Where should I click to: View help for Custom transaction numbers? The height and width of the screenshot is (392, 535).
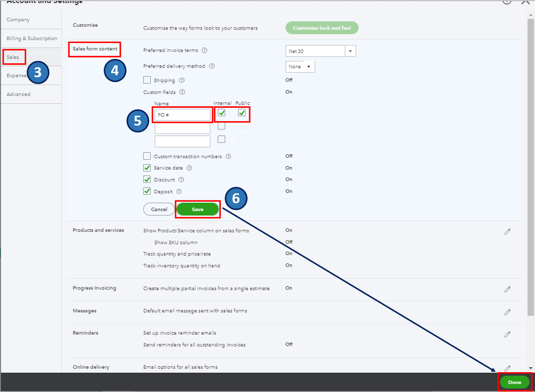tap(228, 156)
